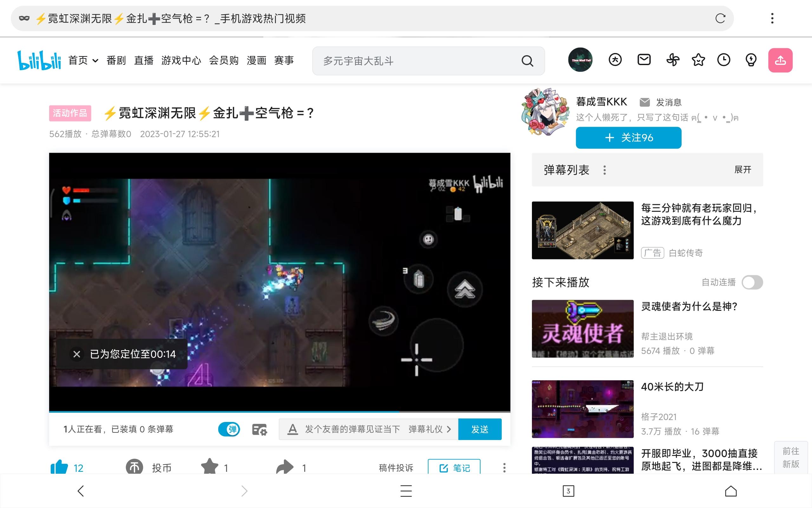
Task: Expand the danmaku list with 展开
Action: click(x=743, y=170)
